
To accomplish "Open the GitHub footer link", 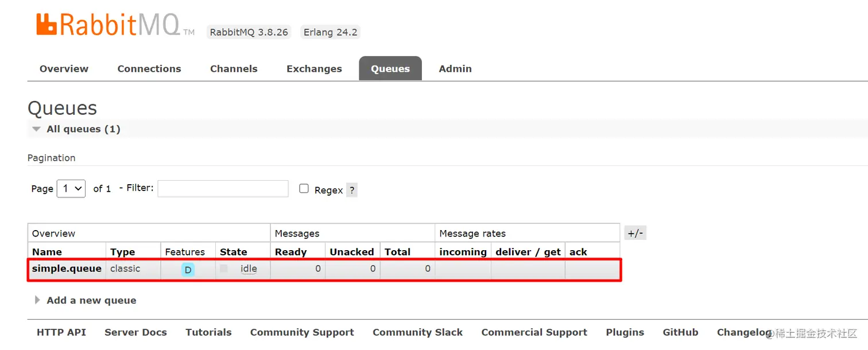I will pyautogui.click(x=680, y=332).
